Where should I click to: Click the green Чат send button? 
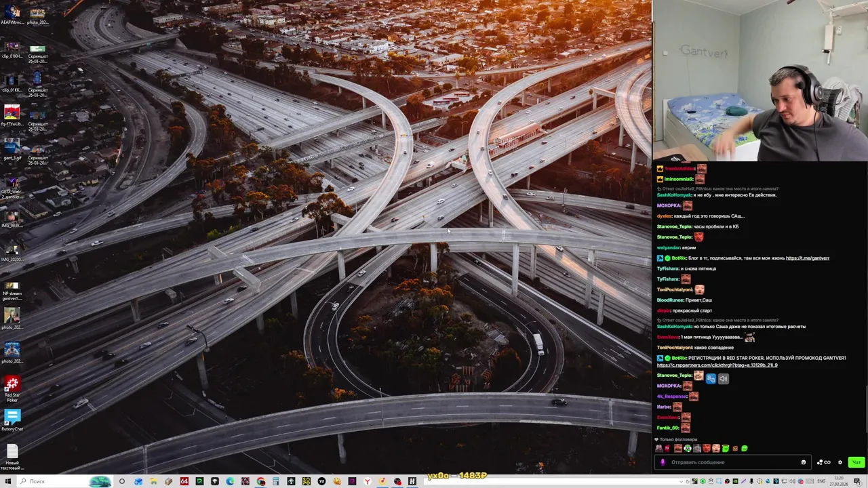coord(856,462)
